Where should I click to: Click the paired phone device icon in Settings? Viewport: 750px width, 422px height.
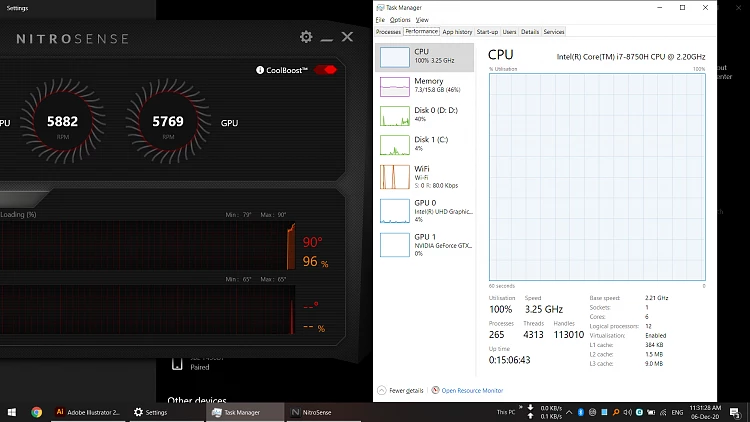177,364
